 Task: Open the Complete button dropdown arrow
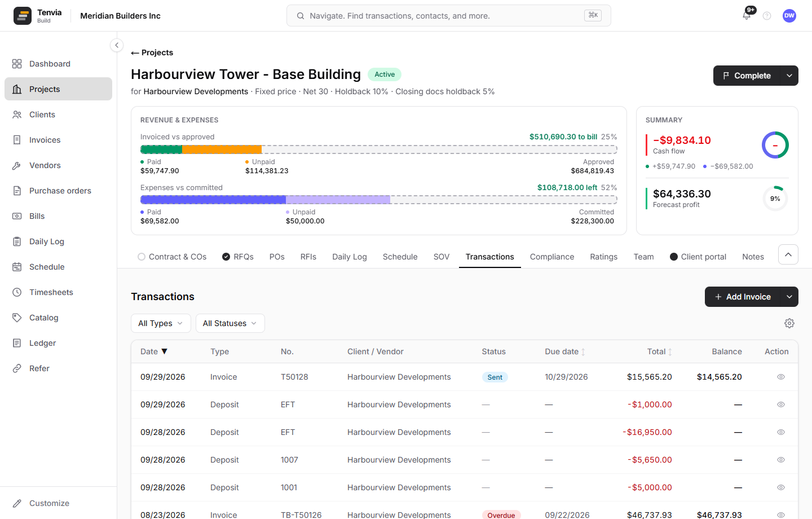[x=789, y=76]
